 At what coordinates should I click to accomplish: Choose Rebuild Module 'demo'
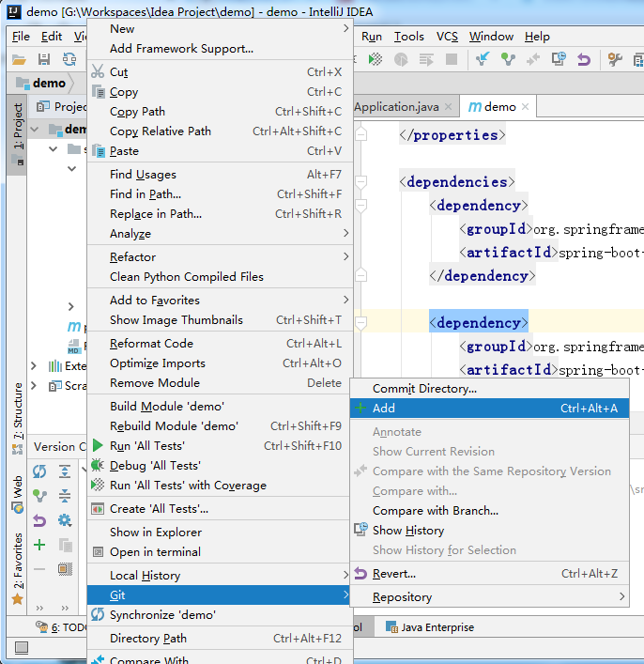point(220,425)
